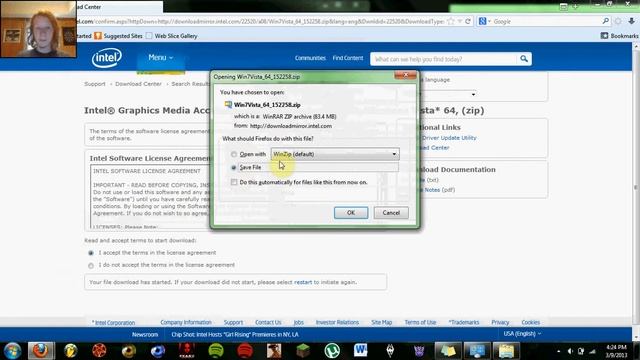Go to Support breadcrumb
The height and width of the screenshot is (360, 640).
(95, 84)
